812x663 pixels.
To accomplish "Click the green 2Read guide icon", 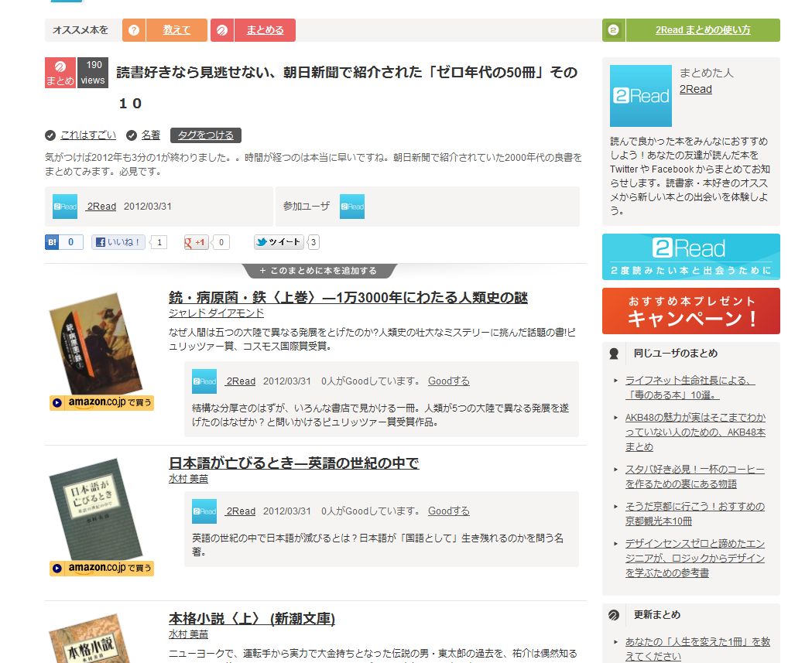I will [614, 30].
